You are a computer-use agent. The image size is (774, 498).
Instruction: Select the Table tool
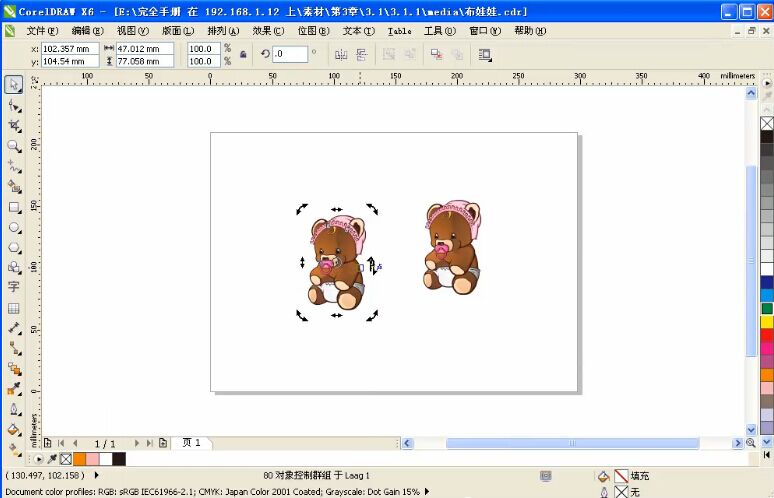pos(14,308)
